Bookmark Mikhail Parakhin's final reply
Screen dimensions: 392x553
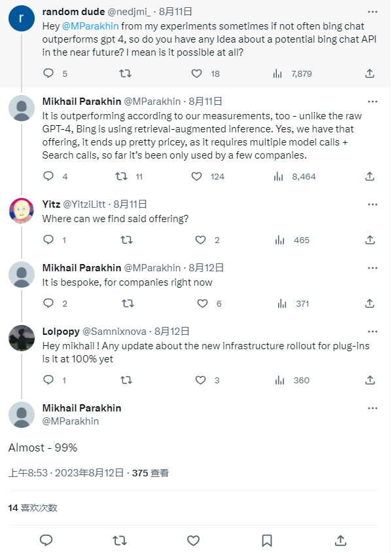266,541
